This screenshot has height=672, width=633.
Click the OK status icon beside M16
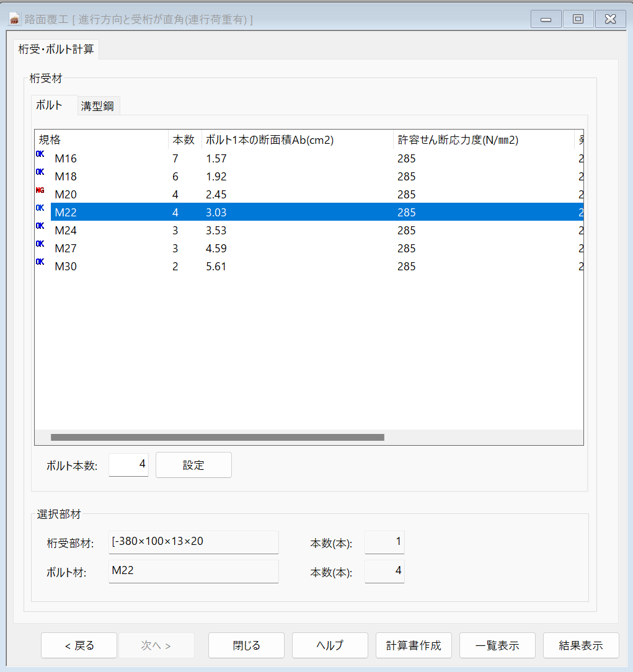pos(40,154)
